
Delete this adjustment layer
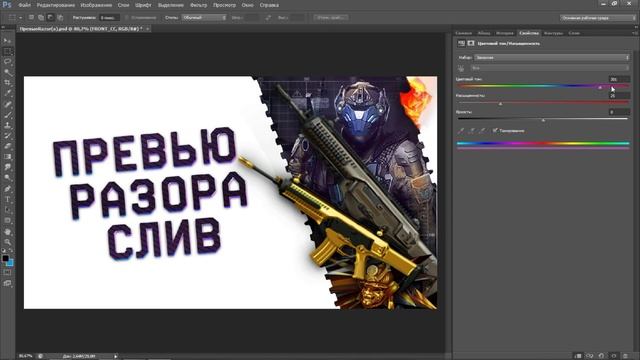click(625, 356)
